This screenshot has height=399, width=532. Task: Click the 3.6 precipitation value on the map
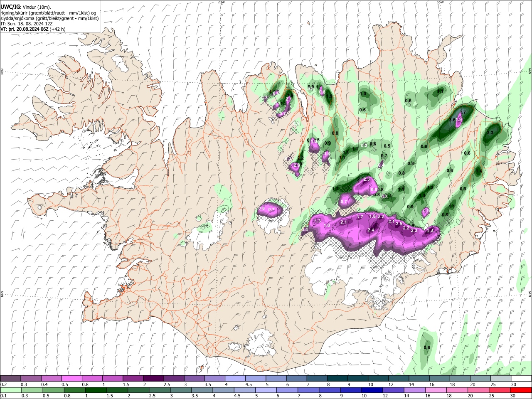453,120
